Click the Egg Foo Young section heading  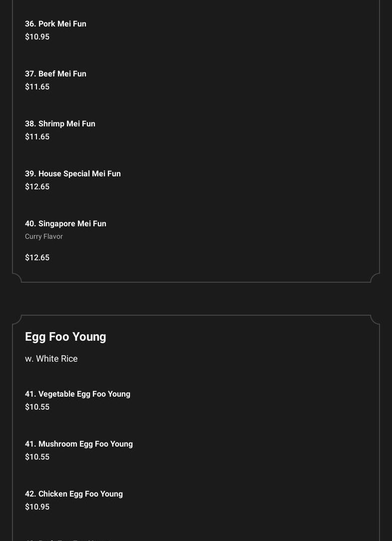(x=65, y=337)
